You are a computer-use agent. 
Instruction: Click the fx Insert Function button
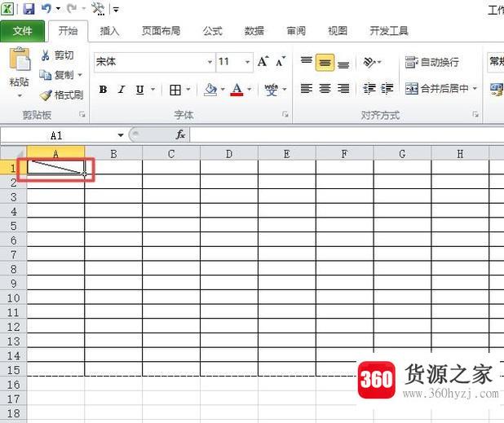(180, 134)
